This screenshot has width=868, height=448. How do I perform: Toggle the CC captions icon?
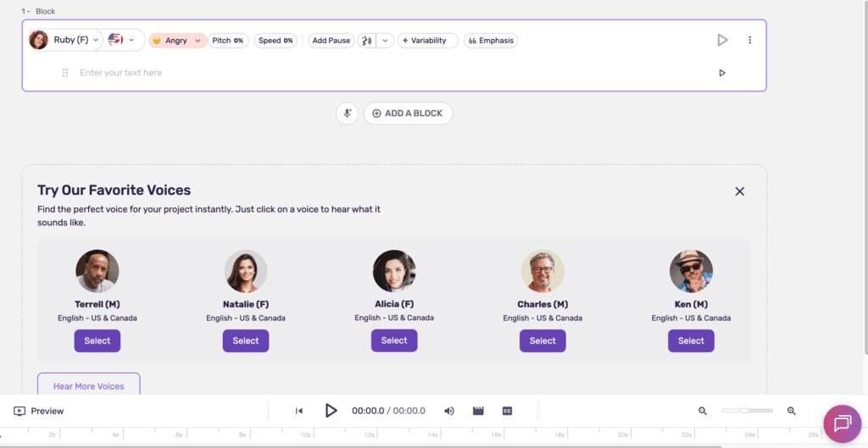tap(507, 411)
